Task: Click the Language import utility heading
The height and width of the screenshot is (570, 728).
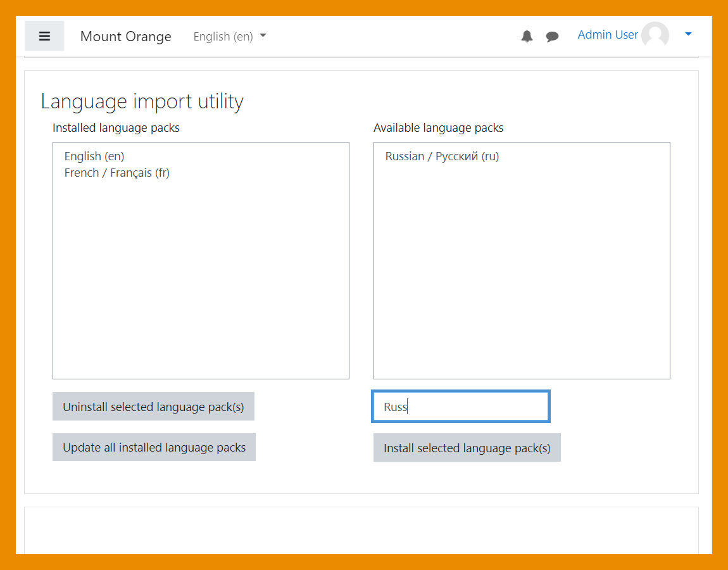Action: [142, 101]
